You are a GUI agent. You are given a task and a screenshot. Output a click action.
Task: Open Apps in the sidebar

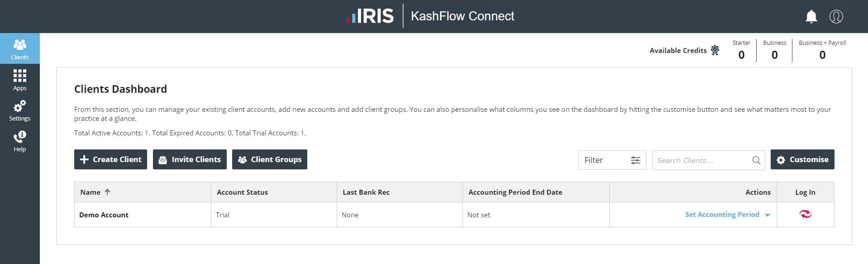point(19,80)
